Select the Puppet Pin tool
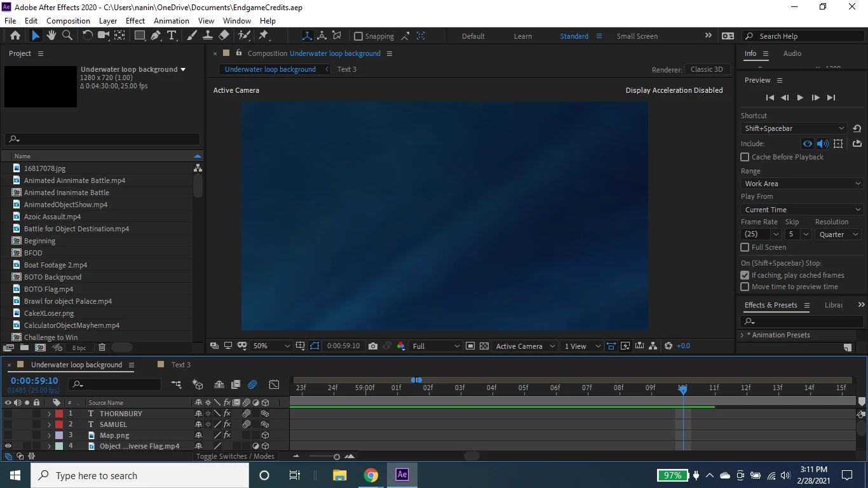 pyautogui.click(x=264, y=36)
